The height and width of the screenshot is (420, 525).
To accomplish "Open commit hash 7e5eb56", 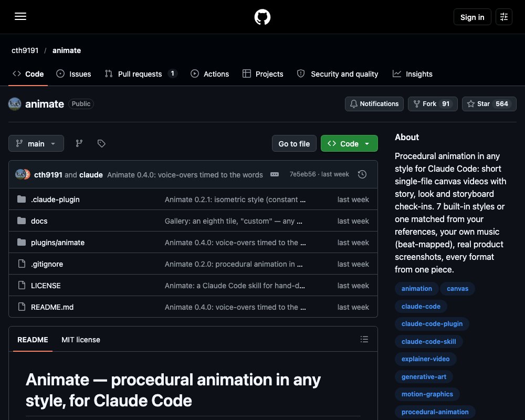I will 302,174.
